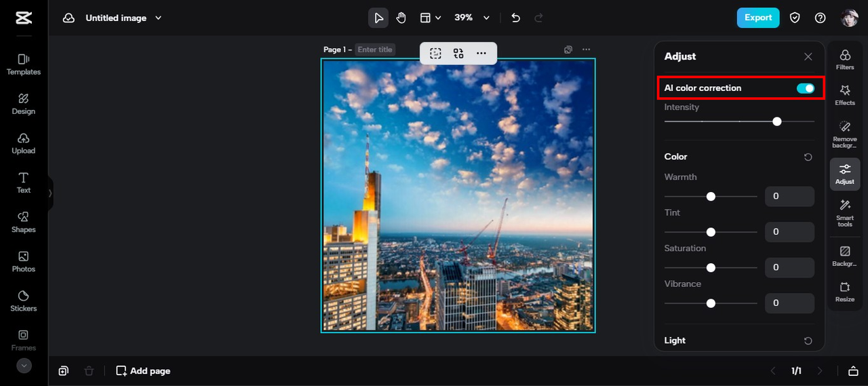Select the Adjust tool in right sidebar

pos(845,174)
